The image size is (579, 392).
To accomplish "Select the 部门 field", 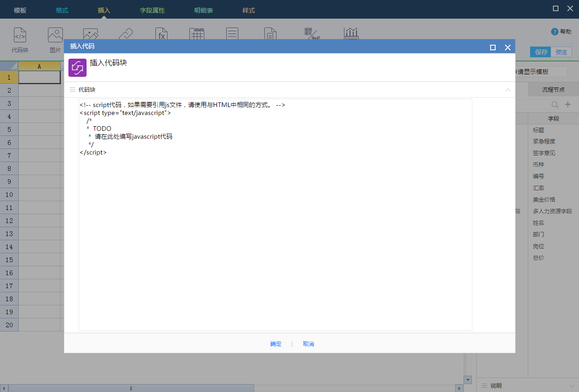I will [x=539, y=235].
